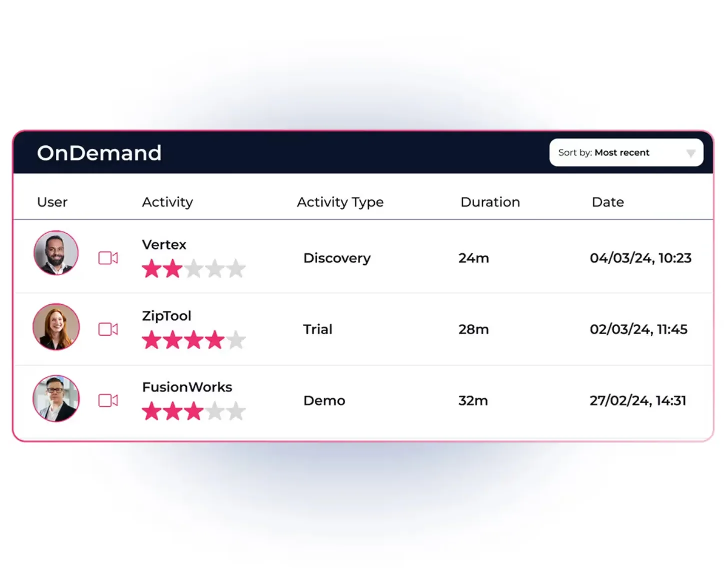Viewport: 728px width, 568px height.
Task: Click the dropdown arrow in the Sort by box
Action: pos(691,153)
